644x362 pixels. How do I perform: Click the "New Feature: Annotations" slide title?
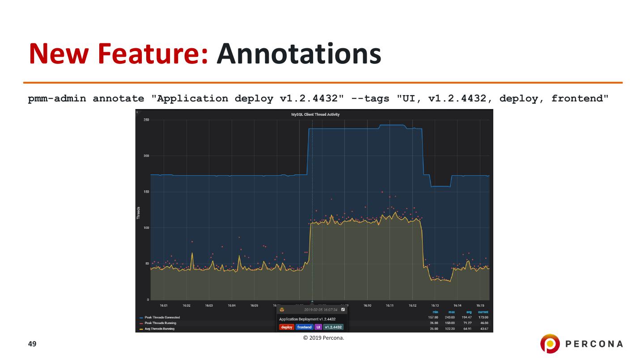pyautogui.click(x=205, y=53)
